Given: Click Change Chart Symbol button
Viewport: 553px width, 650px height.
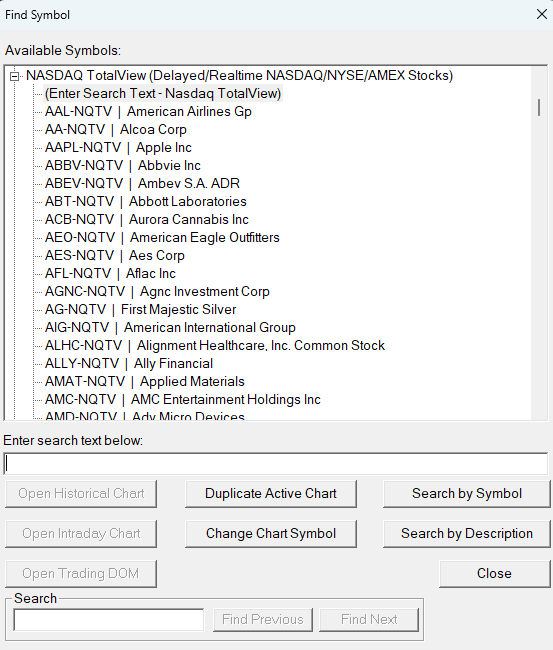Looking at the screenshot, I should pyautogui.click(x=271, y=534).
